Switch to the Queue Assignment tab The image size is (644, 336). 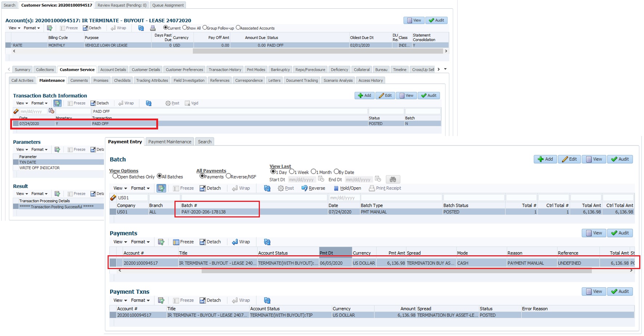point(168,5)
